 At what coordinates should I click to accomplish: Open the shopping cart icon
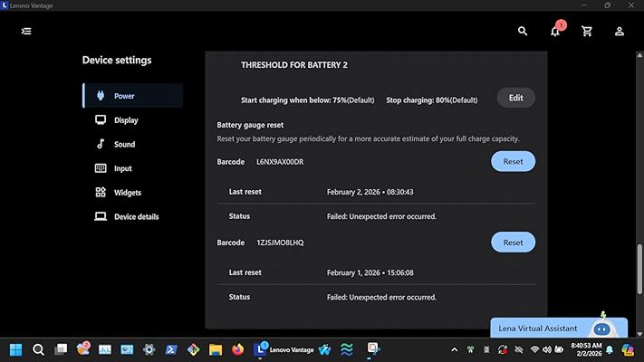pyautogui.click(x=587, y=31)
